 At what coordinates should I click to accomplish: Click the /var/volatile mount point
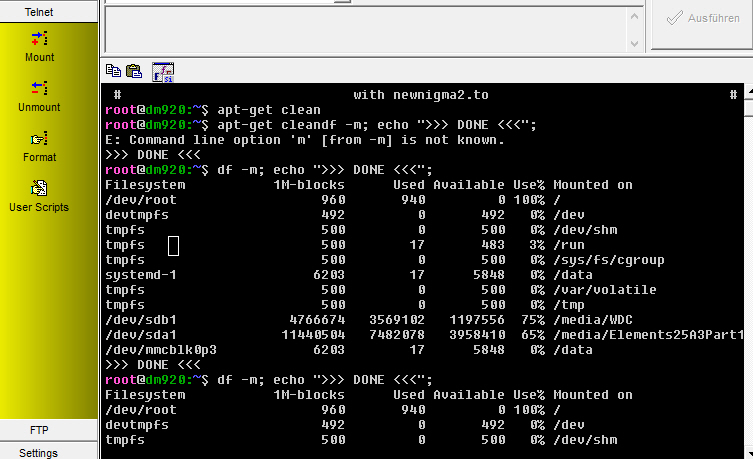tap(605, 290)
